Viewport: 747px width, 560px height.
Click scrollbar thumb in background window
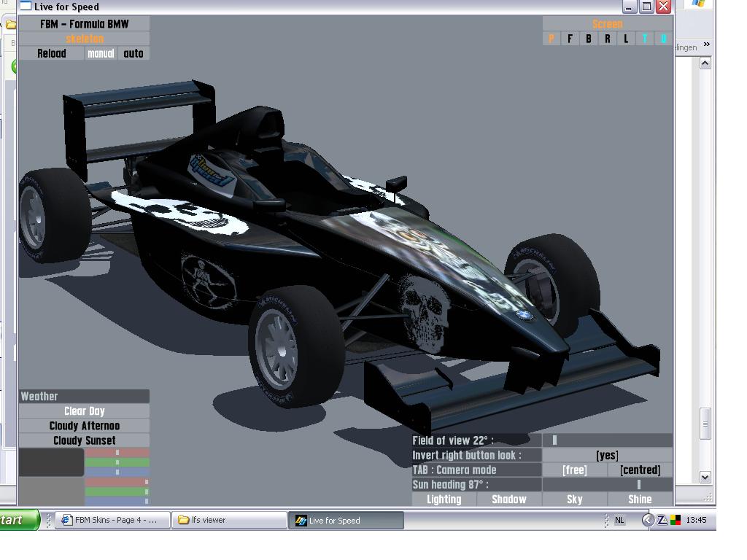[x=705, y=424]
